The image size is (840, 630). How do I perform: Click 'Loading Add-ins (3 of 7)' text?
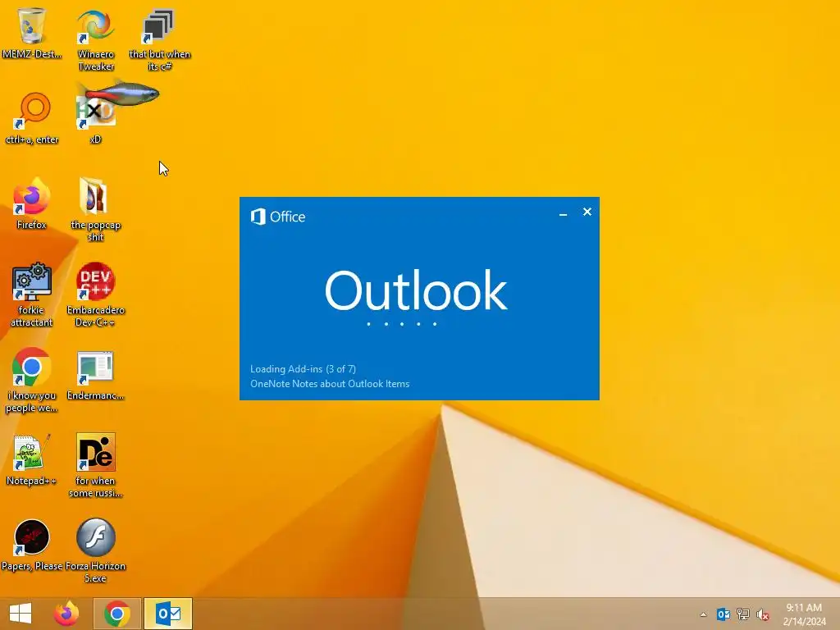[x=304, y=369]
